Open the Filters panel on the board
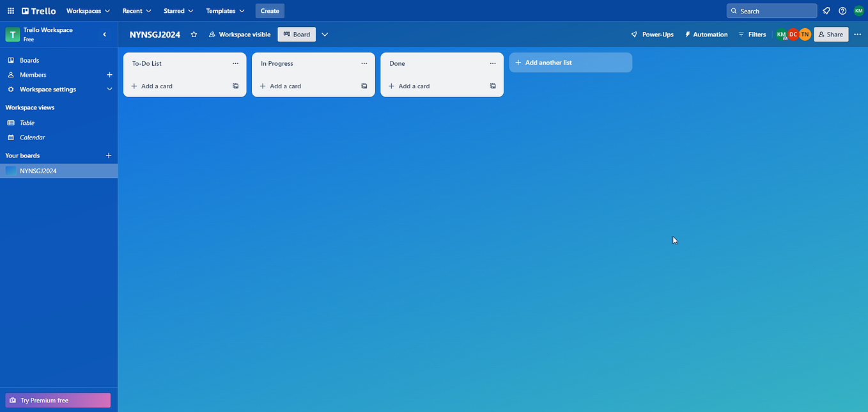 pos(752,34)
